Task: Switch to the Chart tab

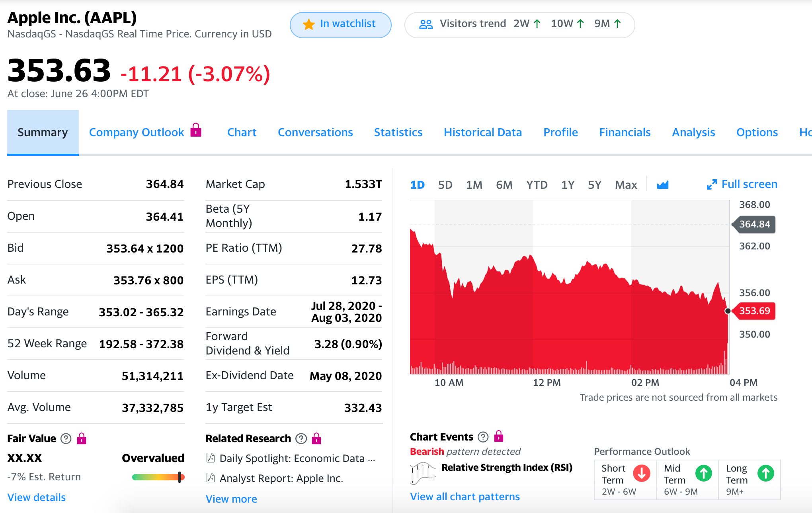Action: coord(242,132)
